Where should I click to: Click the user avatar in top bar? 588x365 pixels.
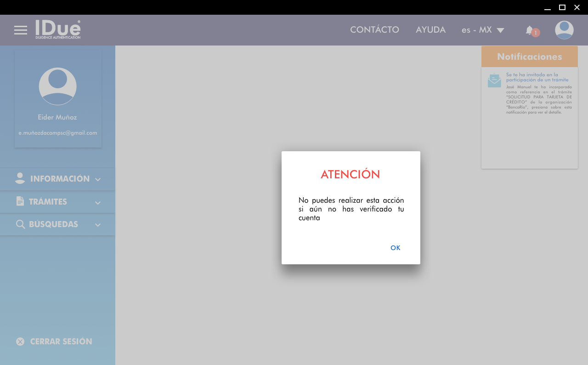pos(564,30)
